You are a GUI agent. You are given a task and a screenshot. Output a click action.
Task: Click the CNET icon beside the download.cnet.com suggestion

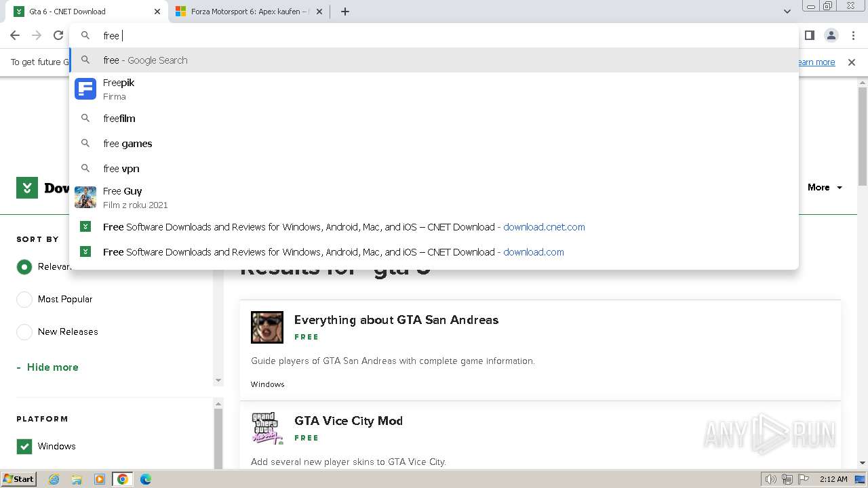85,227
